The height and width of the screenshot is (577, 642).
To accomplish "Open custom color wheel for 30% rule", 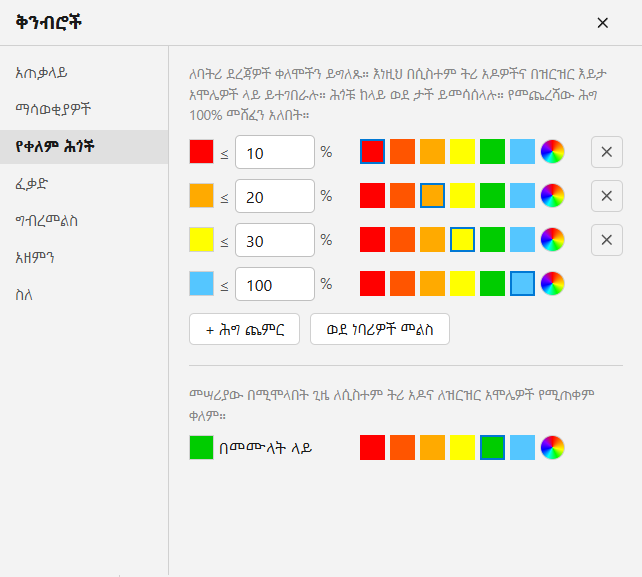I will coord(553,240).
